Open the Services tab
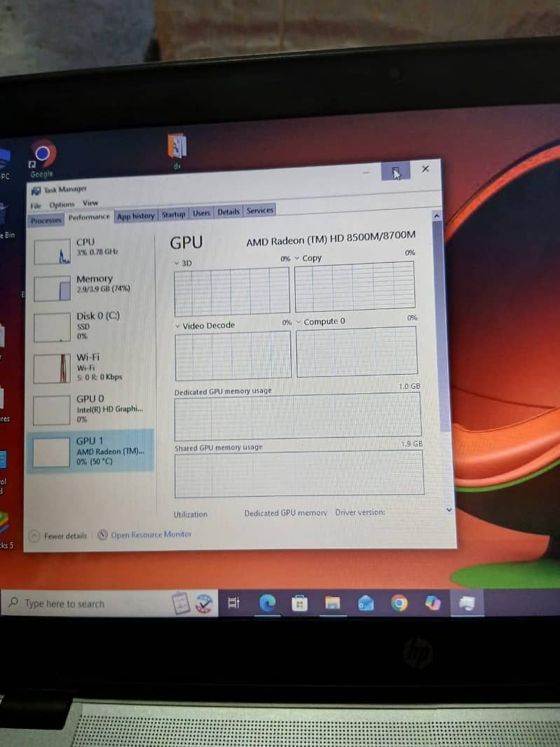 [260, 210]
